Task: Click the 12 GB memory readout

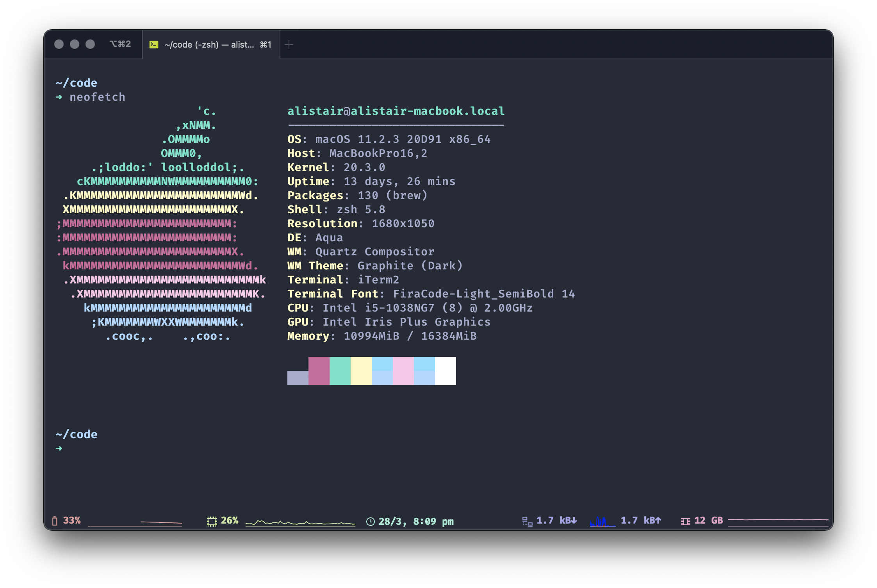Action: coord(708,521)
